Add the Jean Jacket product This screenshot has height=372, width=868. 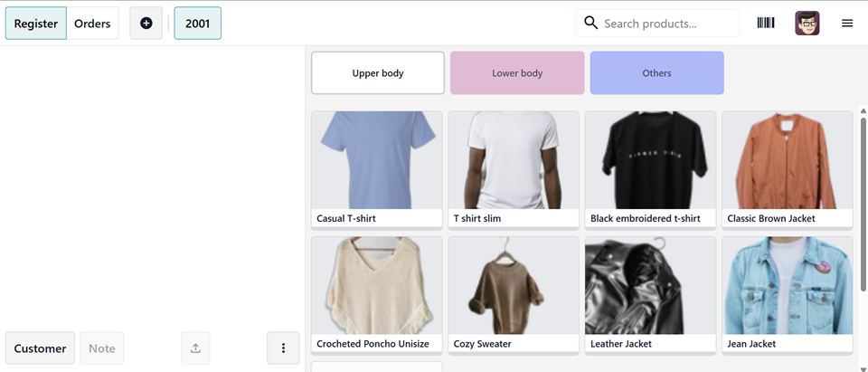coord(788,295)
